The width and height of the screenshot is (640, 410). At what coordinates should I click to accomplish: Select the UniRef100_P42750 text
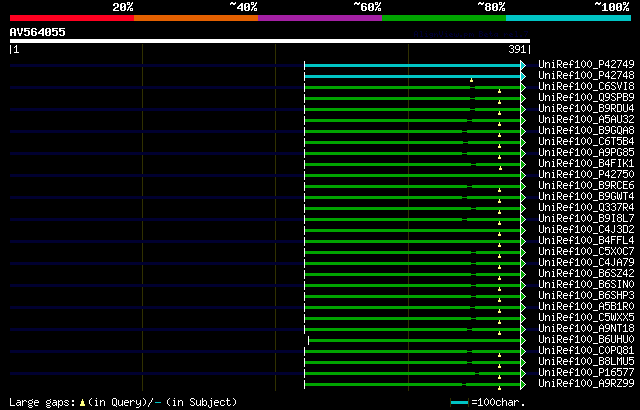pyautogui.click(x=586, y=175)
